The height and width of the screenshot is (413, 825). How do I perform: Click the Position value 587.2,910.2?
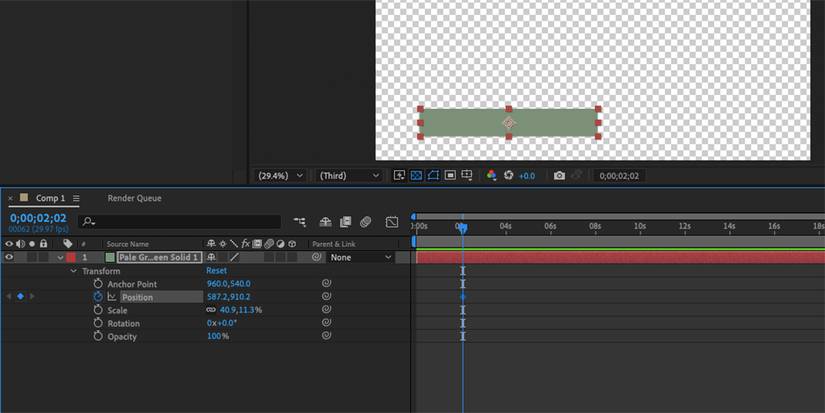228,297
